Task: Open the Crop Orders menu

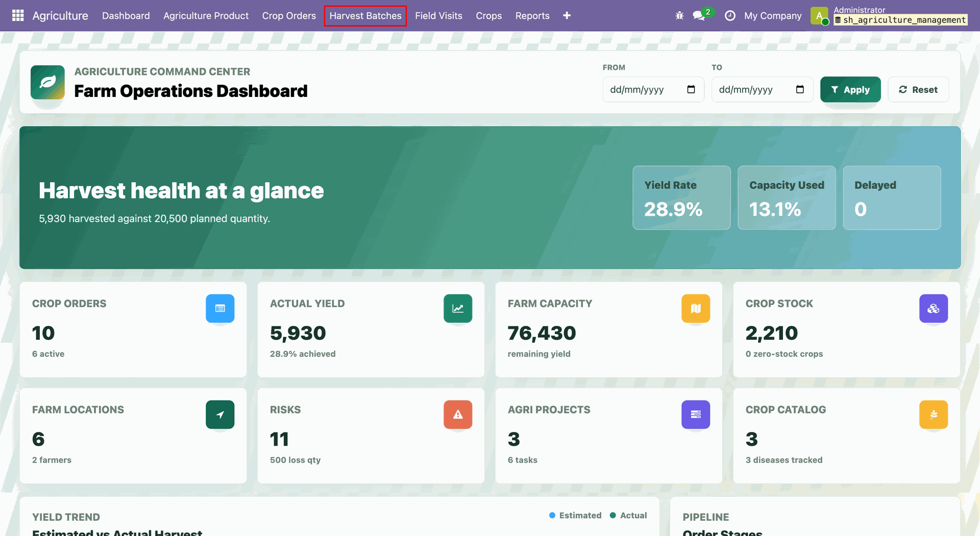Action: pyautogui.click(x=289, y=16)
